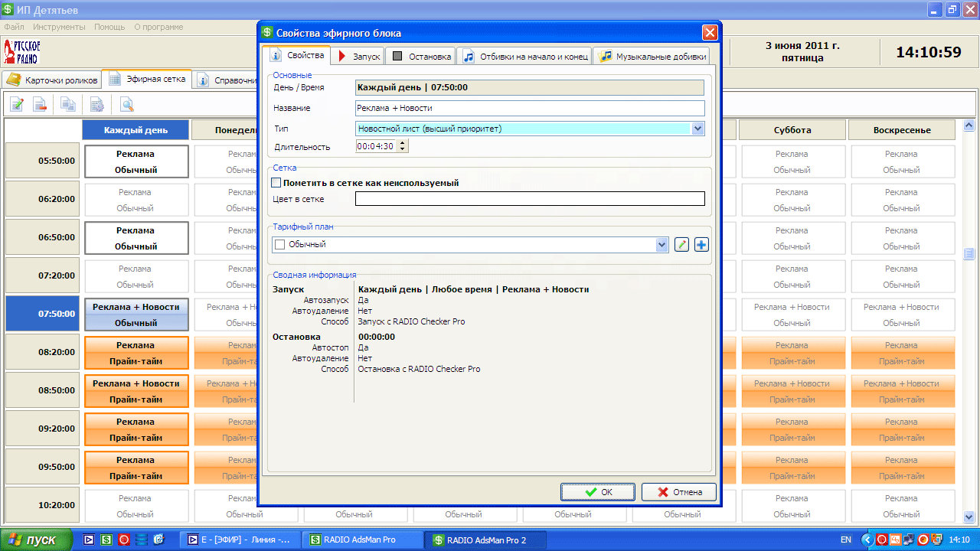Click the green pencil edit tariff plan icon
Viewport: 980px width, 551px height.
point(681,245)
